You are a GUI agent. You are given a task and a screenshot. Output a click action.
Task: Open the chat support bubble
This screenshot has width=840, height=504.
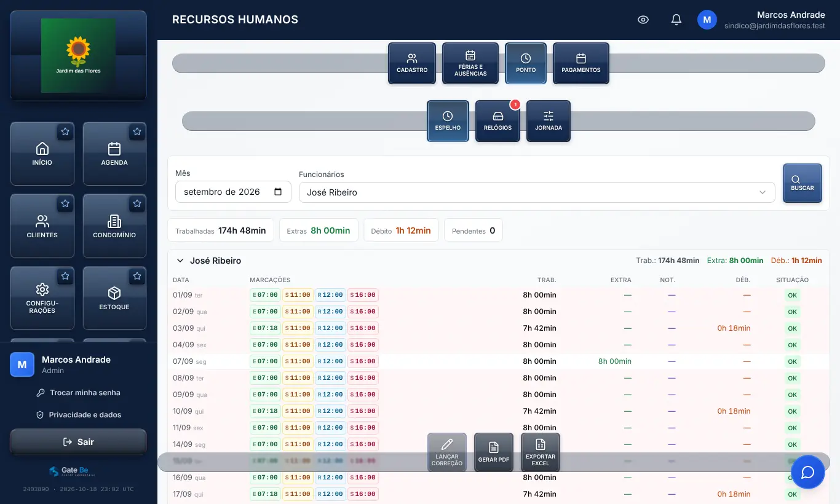click(807, 472)
